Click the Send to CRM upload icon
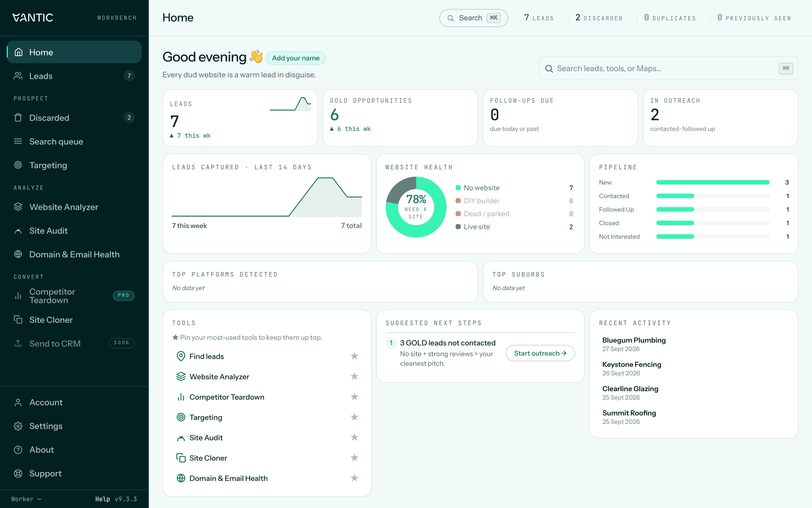 click(18, 343)
